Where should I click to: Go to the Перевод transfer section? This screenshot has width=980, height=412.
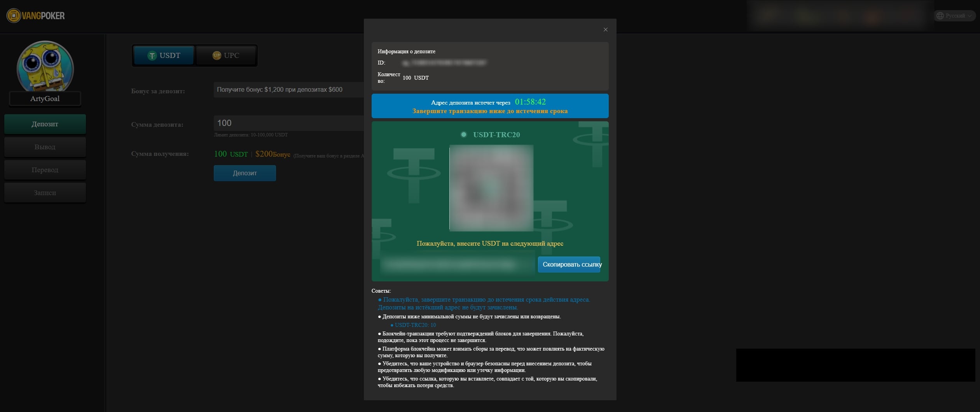pyautogui.click(x=45, y=170)
